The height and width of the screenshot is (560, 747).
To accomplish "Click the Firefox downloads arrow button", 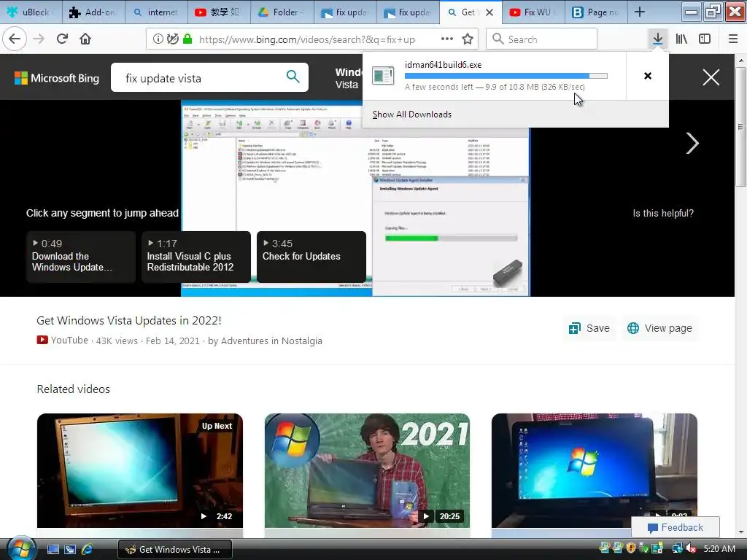I will coord(657,39).
